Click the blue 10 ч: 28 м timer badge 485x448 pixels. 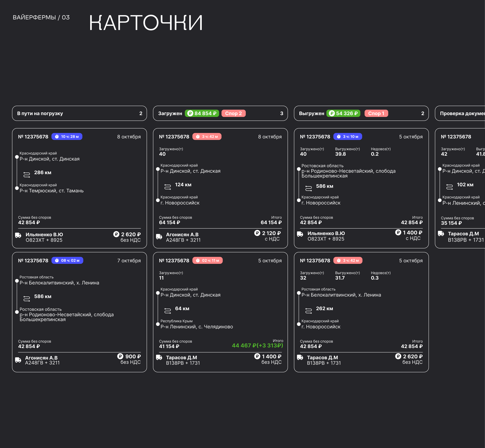click(67, 136)
